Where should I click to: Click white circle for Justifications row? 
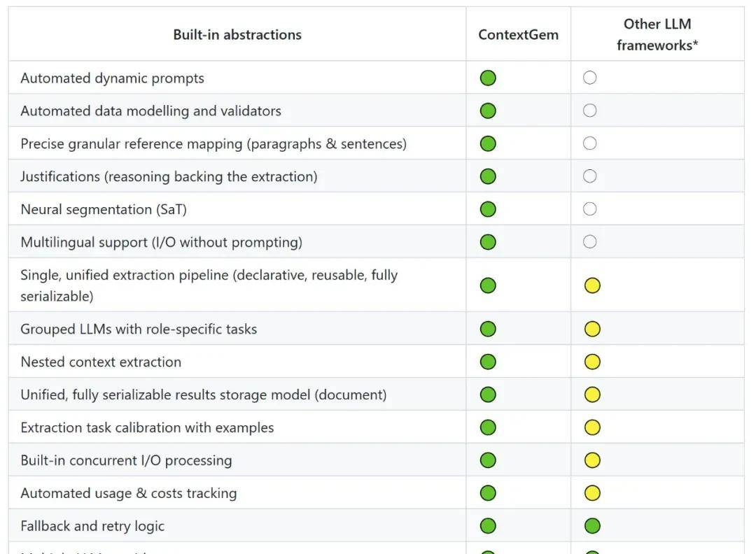[590, 176]
